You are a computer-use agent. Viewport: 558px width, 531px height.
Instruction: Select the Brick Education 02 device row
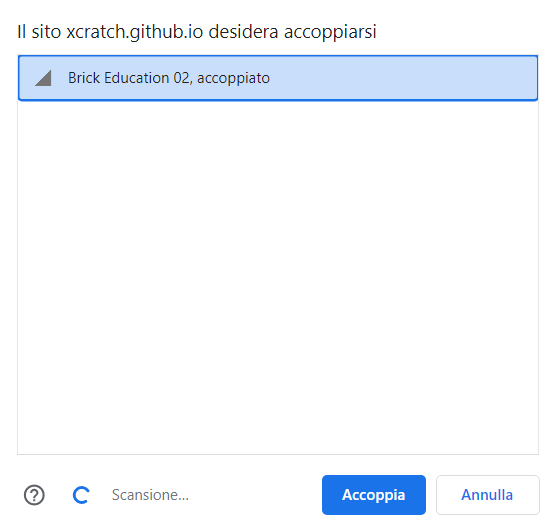[278, 78]
